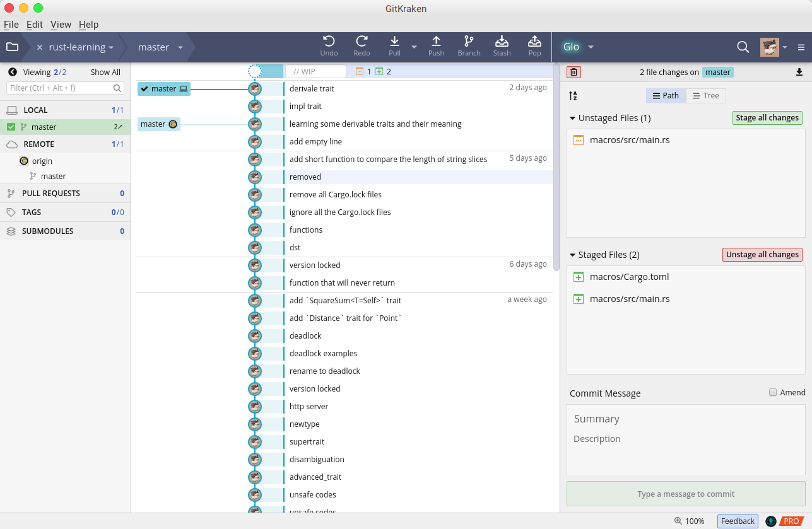Create a branch with Branch icon

tap(469, 42)
